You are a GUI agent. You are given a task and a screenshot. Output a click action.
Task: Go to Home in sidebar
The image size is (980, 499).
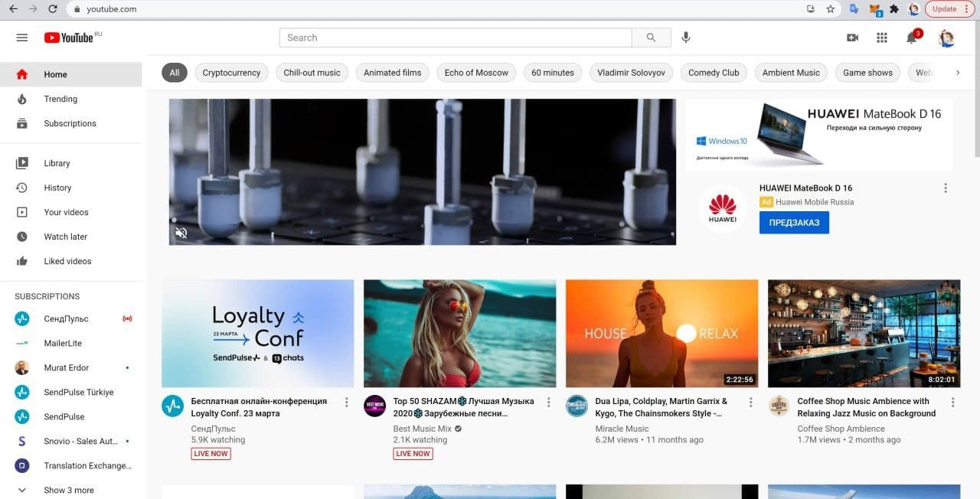click(x=71, y=74)
